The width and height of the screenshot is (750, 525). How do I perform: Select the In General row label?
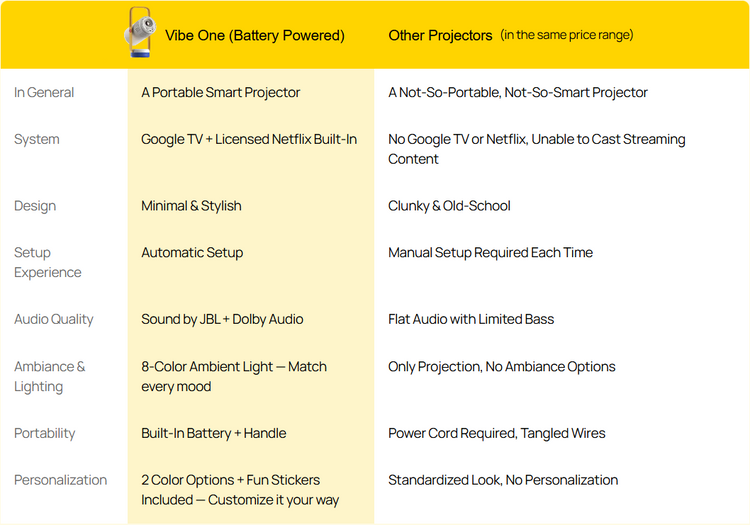click(44, 92)
